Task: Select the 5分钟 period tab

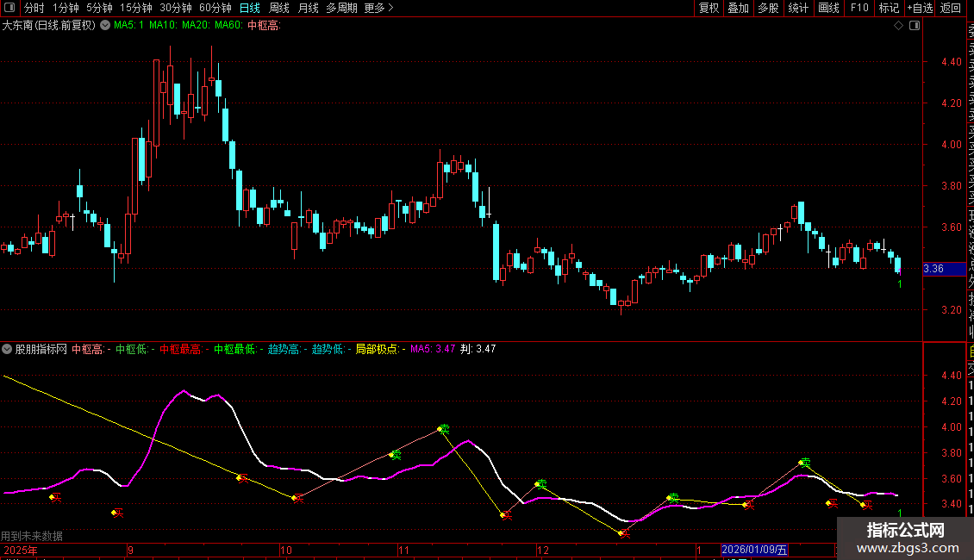Action: point(99,8)
